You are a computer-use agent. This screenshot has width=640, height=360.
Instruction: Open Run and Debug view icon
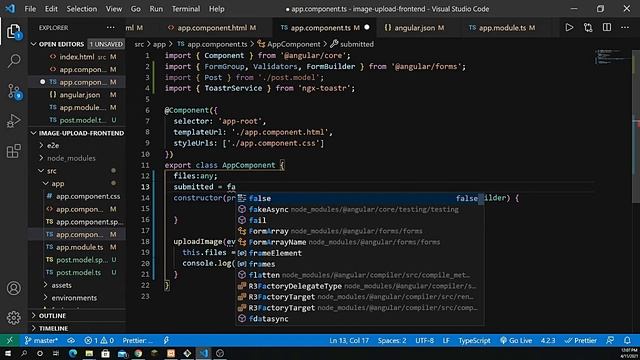pos(13,121)
